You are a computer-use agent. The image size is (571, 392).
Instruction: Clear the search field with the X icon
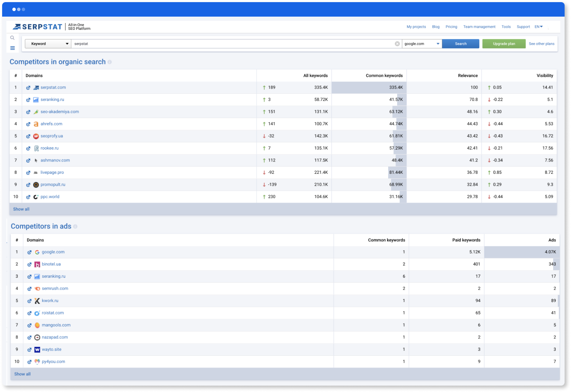tap(397, 44)
